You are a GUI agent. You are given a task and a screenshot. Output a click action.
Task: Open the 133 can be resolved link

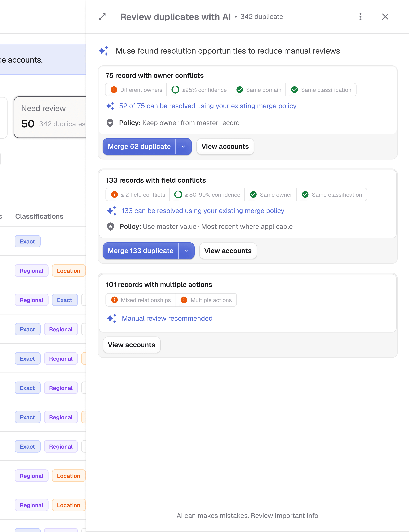pyautogui.click(x=203, y=211)
